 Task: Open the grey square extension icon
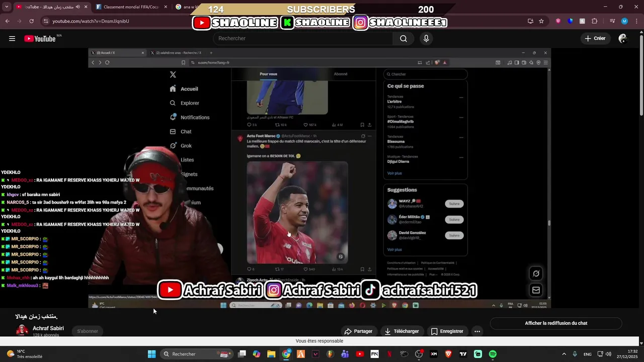[582, 21]
